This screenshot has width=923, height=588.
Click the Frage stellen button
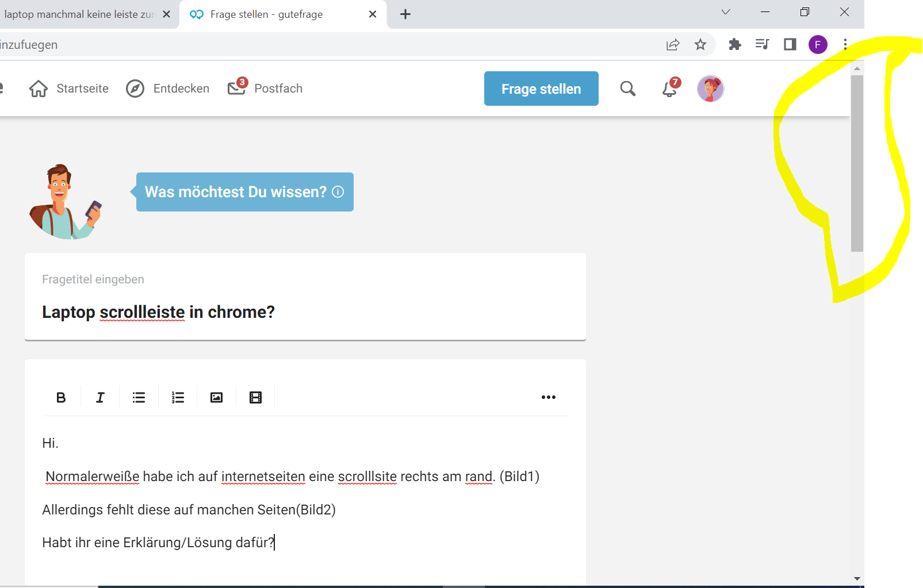541,89
